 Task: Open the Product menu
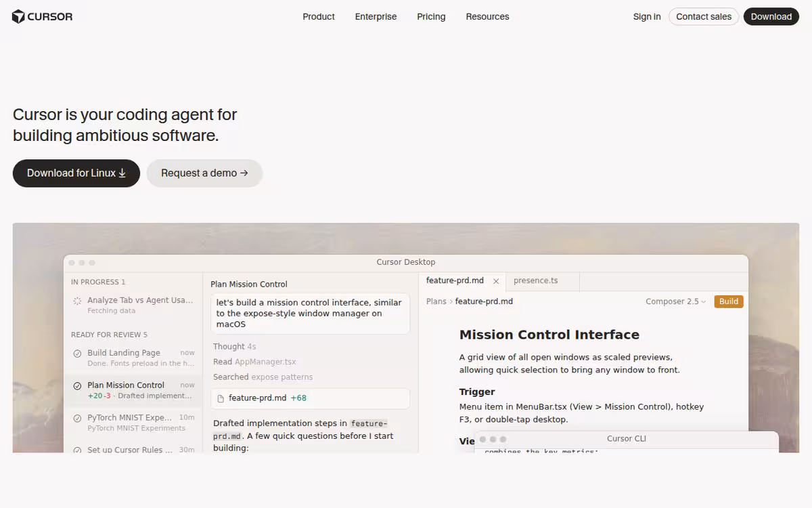(319, 16)
